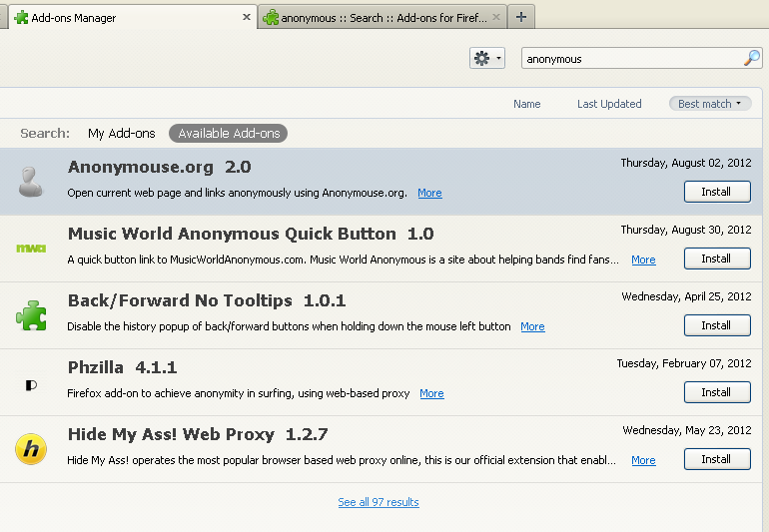
Task: Install the Anonymouse.org add-on
Action: tap(716, 192)
